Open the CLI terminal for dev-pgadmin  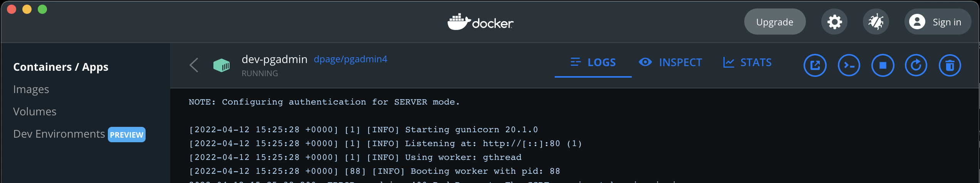[x=849, y=65]
